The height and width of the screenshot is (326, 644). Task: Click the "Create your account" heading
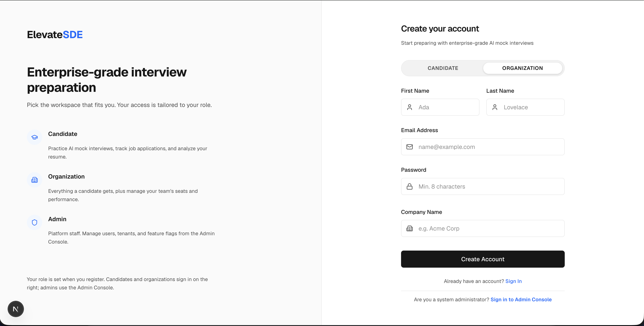(440, 29)
